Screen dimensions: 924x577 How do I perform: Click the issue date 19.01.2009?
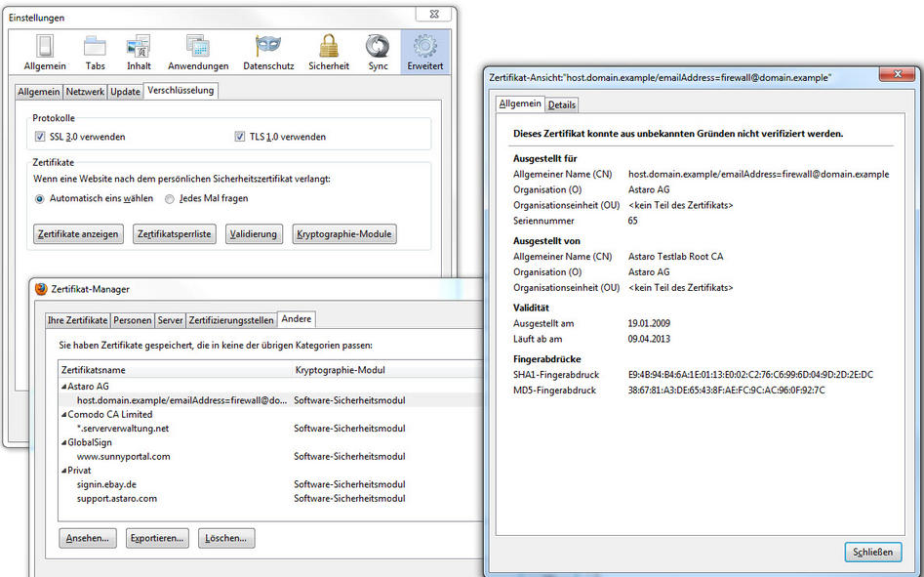(649, 323)
